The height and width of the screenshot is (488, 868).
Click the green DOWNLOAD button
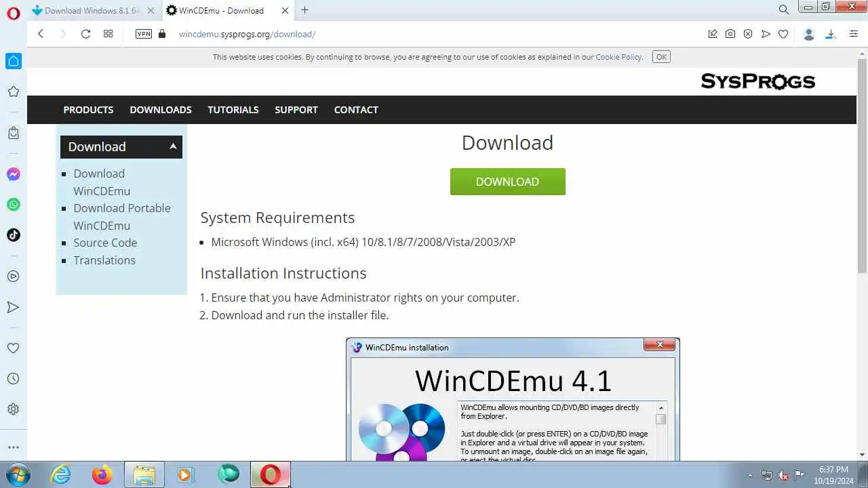pyautogui.click(x=508, y=182)
